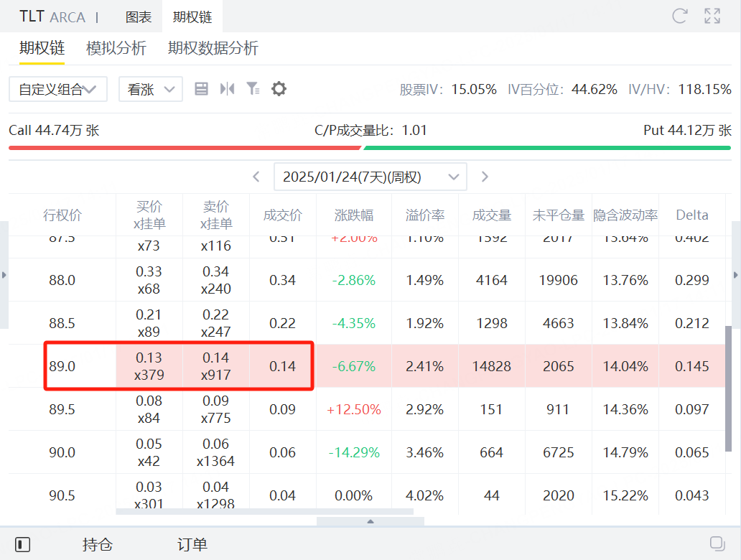Sort by 涨跌幅 column header
This screenshot has height=560, width=741.
[x=354, y=215]
